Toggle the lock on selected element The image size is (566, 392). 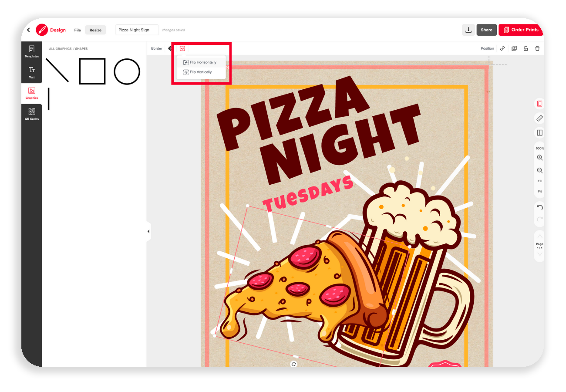pyautogui.click(x=526, y=48)
